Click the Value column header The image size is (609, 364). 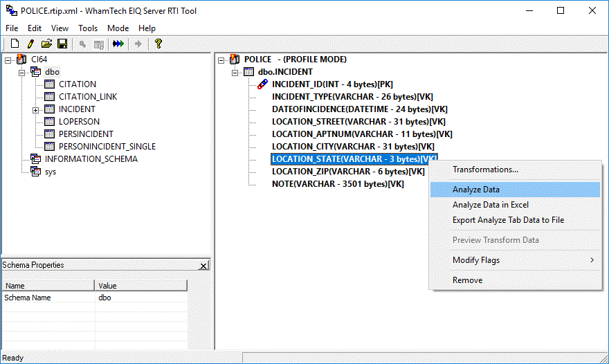tap(141, 286)
